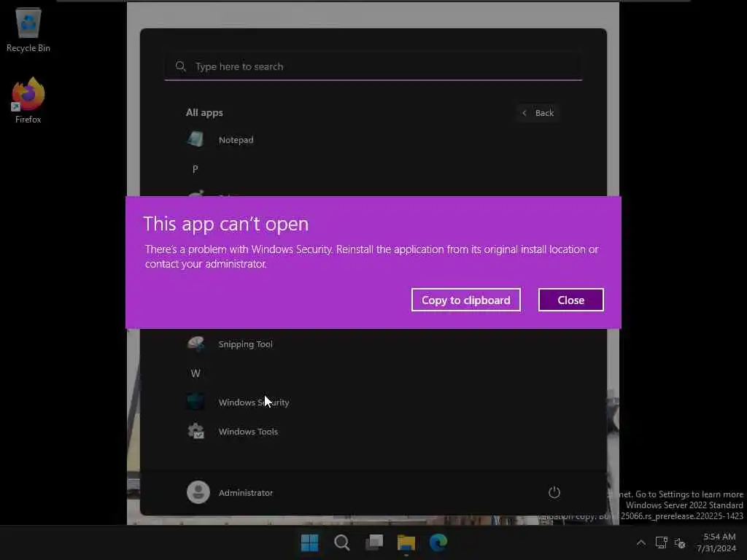The width and height of the screenshot is (747, 560).
Task: Click the network status tray icon
Action: [x=661, y=542]
